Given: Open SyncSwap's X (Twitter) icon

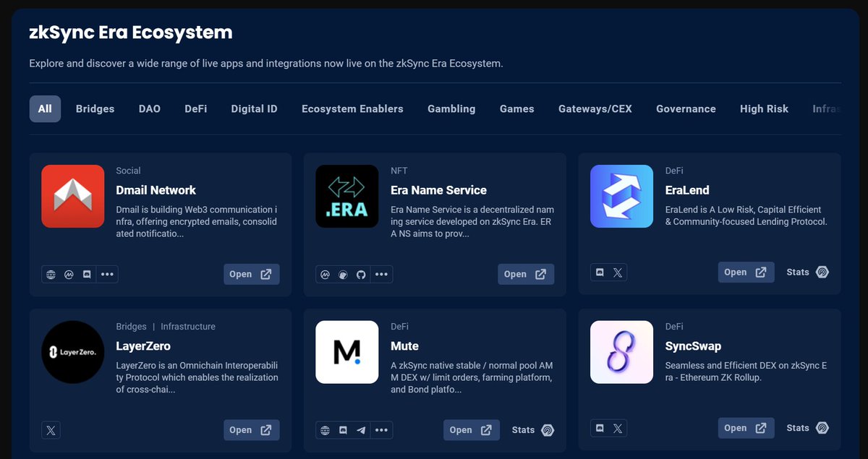Looking at the screenshot, I should (618, 428).
